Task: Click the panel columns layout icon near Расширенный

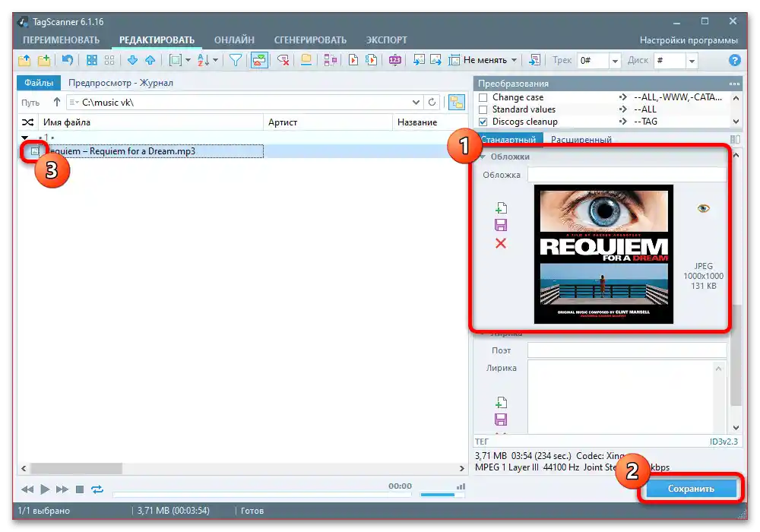Action: click(735, 140)
